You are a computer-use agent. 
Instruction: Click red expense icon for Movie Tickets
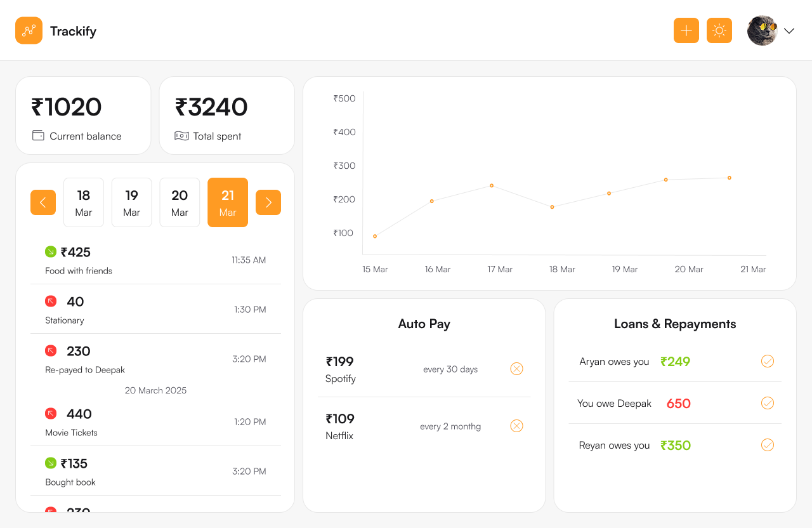pos(51,414)
